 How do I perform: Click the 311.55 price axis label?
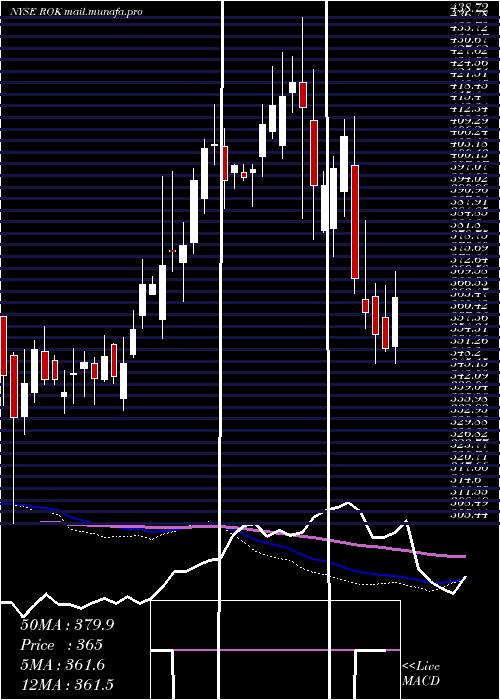[x=469, y=491]
